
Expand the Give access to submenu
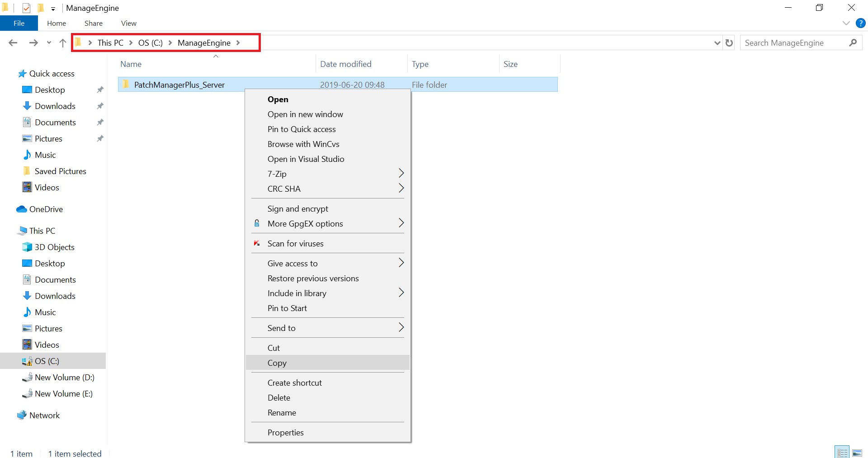pos(328,264)
